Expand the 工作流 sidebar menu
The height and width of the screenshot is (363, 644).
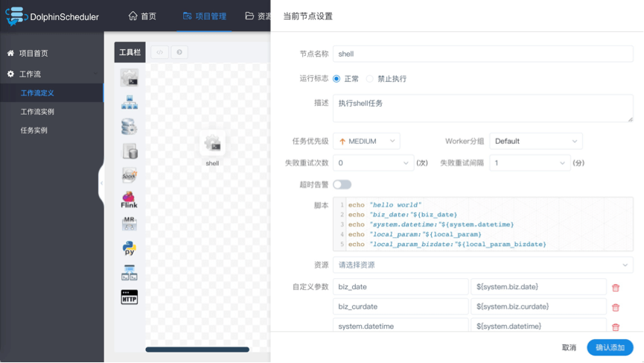(52, 74)
